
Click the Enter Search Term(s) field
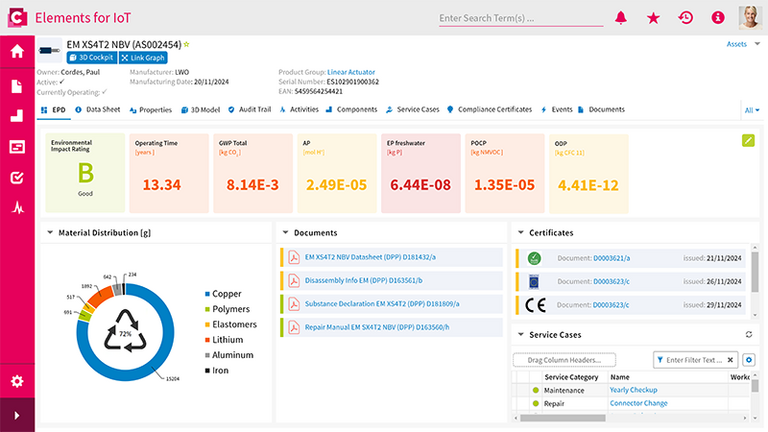pyautogui.click(x=520, y=18)
